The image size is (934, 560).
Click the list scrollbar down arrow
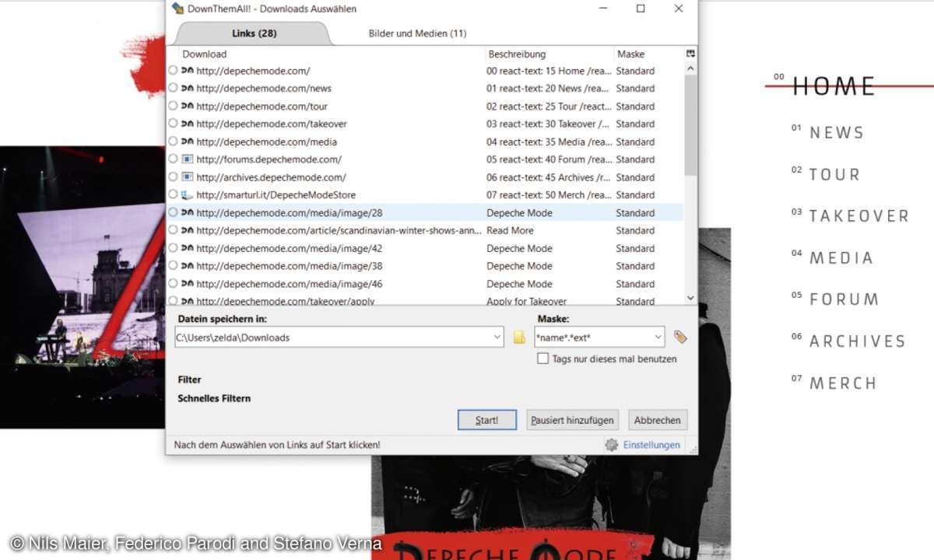pos(690,297)
